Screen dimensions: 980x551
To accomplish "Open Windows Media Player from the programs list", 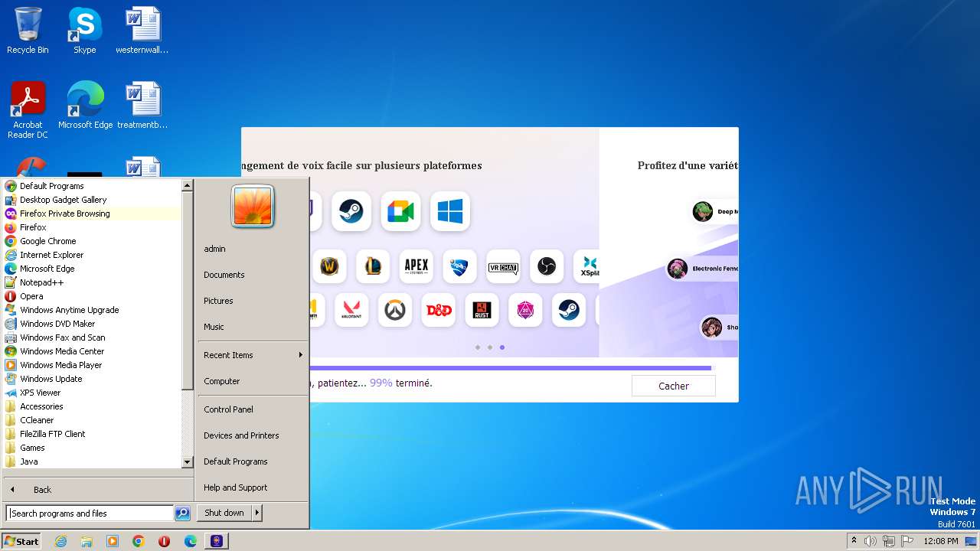I will click(x=92, y=365).
